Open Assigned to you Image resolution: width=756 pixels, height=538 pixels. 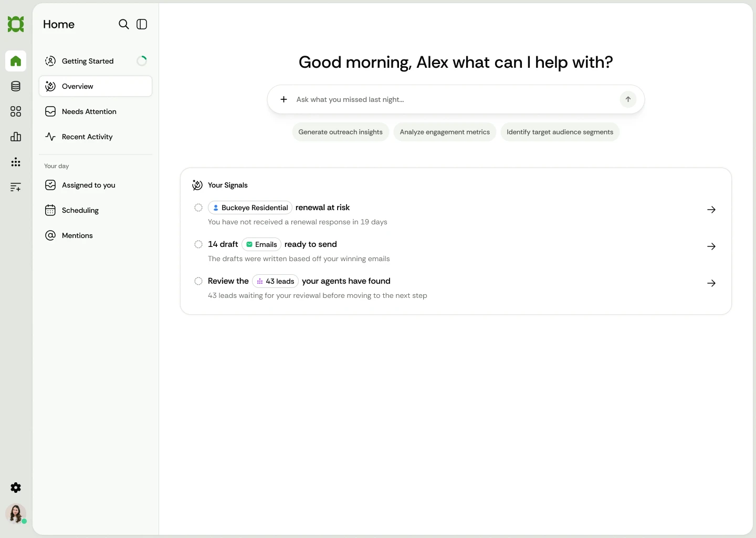coord(96,185)
